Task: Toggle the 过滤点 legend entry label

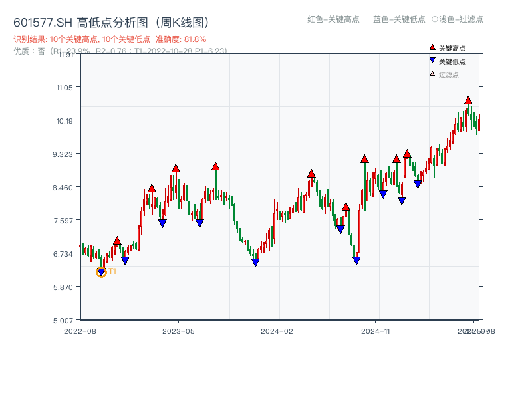Action: click(x=448, y=74)
